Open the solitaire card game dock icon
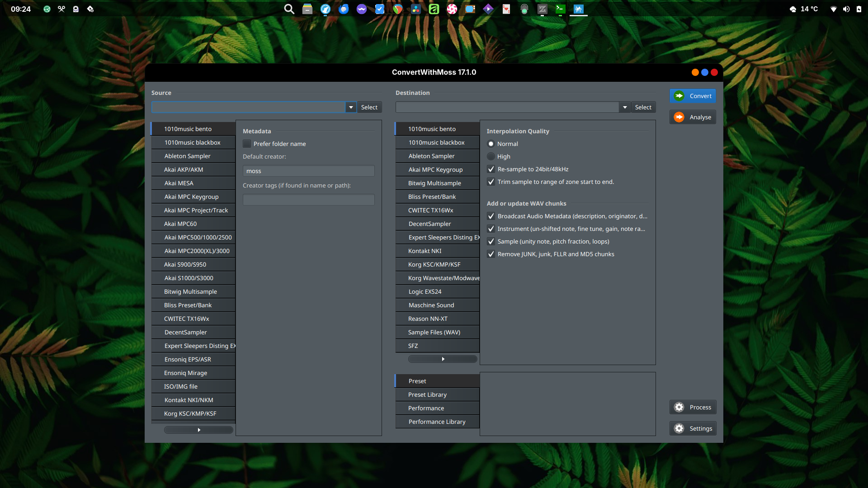 (x=506, y=9)
